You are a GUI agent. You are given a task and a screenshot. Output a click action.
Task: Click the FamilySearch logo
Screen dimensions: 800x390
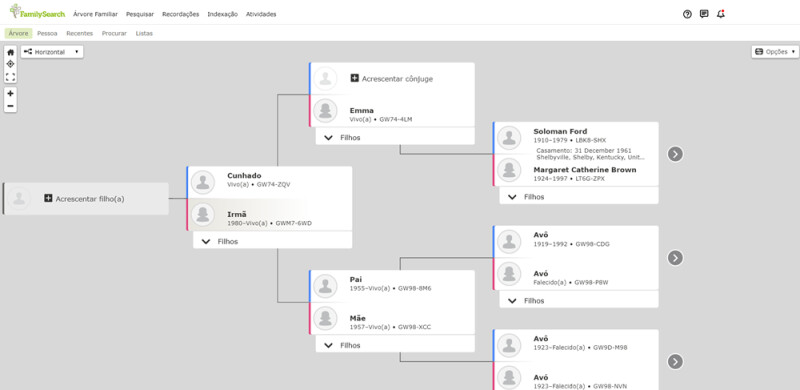[37, 12]
